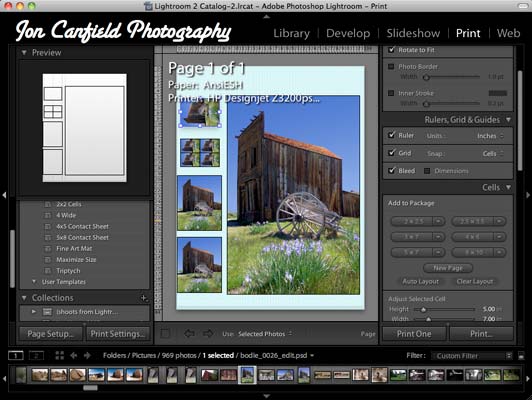Select the 4 Wide template
The height and width of the screenshot is (400, 532).
(66, 215)
